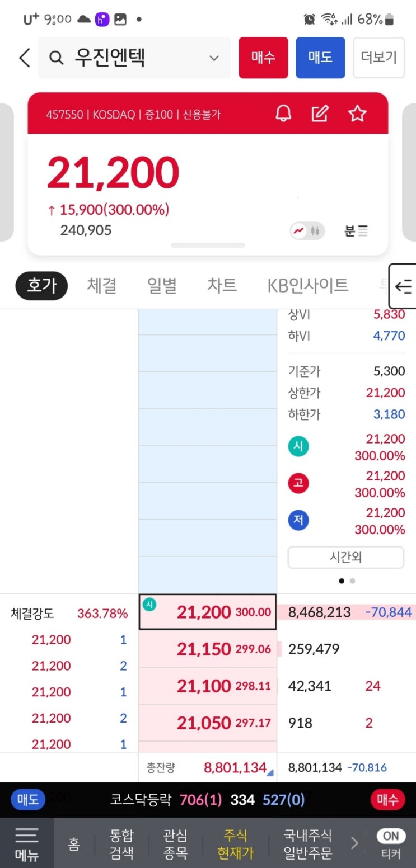Screen dimensions: 416x868
Task: Tap the collapse panel arrow icon
Action: [403, 286]
